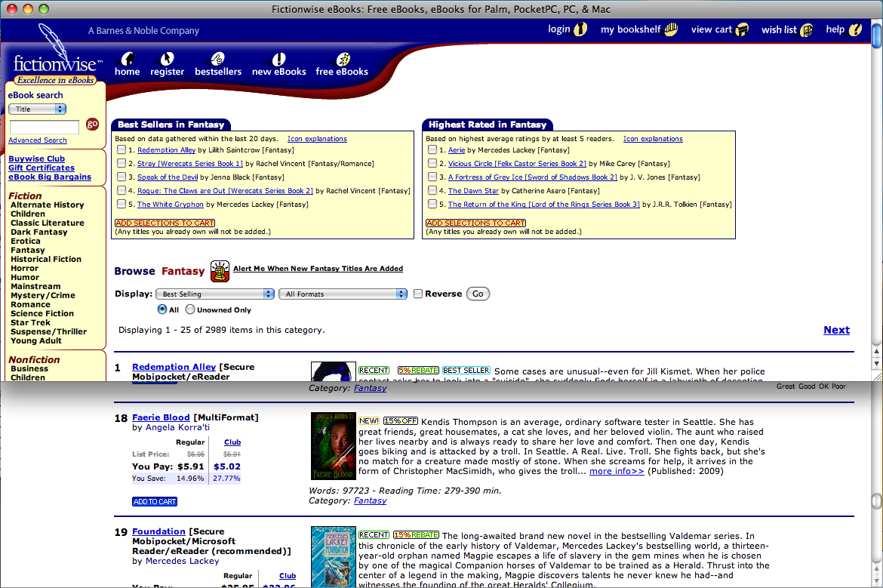Click the Next page link
The width and height of the screenshot is (883, 588).
(x=836, y=330)
